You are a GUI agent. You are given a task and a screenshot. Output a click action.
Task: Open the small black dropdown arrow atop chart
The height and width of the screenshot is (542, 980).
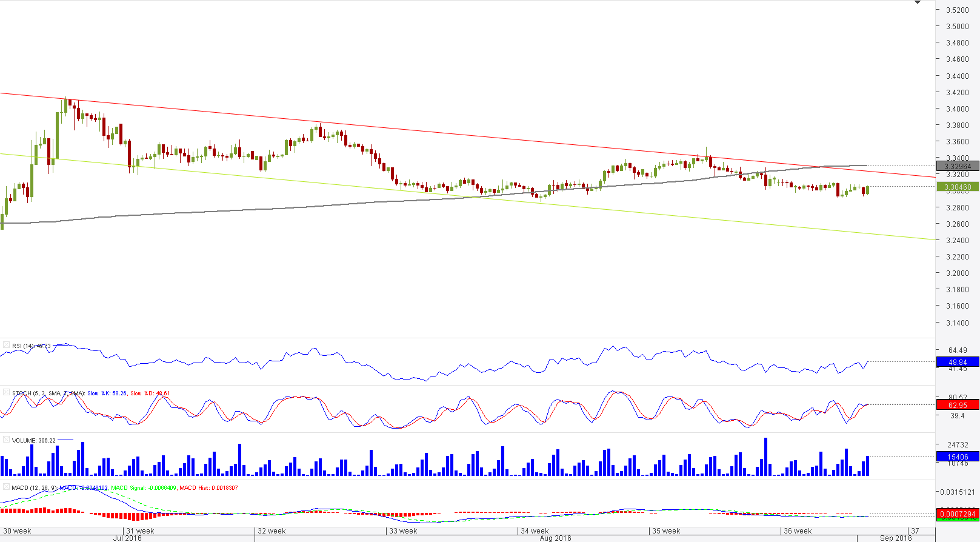(x=918, y=2)
